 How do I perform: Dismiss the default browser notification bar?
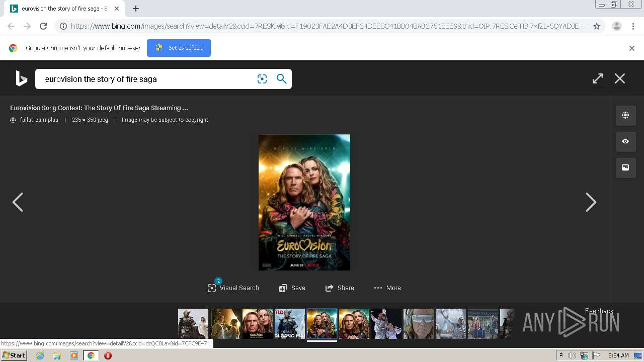pyautogui.click(x=632, y=48)
